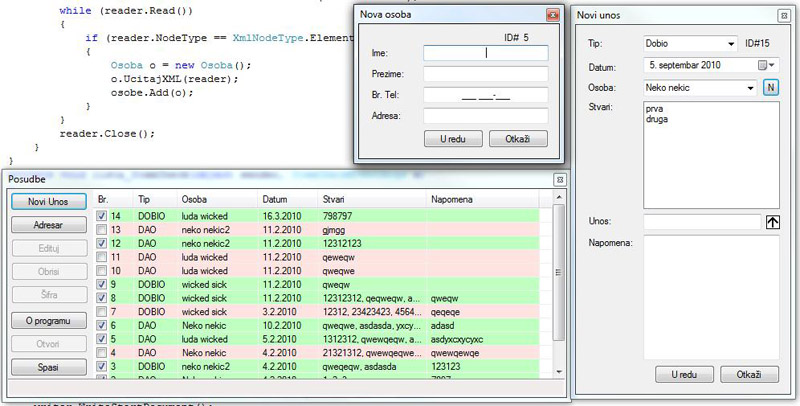The height and width of the screenshot is (406, 800).
Task: Click the Šifra button in Posudbe
Action: click(48, 295)
